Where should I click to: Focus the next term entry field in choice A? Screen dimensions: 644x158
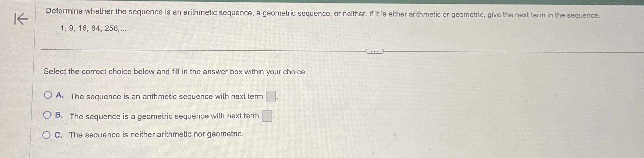tap(270, 96)
